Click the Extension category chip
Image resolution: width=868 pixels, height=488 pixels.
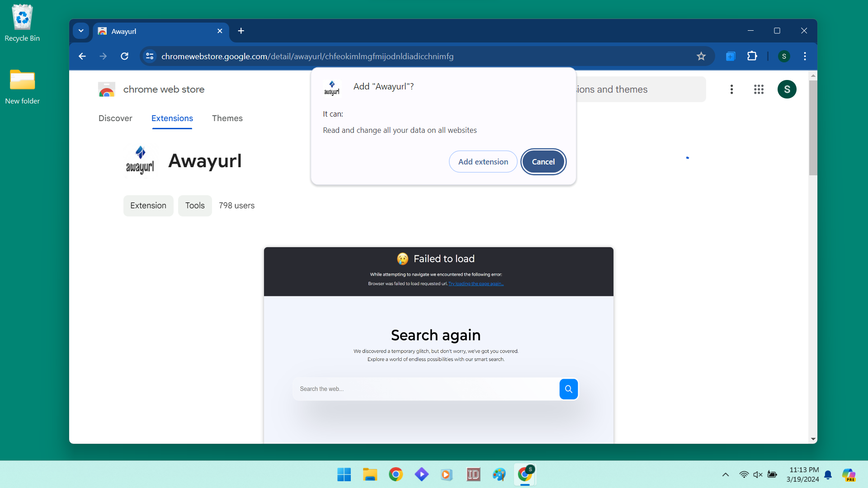148,206
